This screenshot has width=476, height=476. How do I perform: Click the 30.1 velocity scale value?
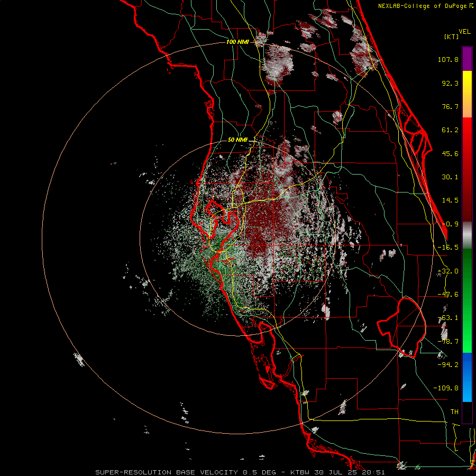450,177
